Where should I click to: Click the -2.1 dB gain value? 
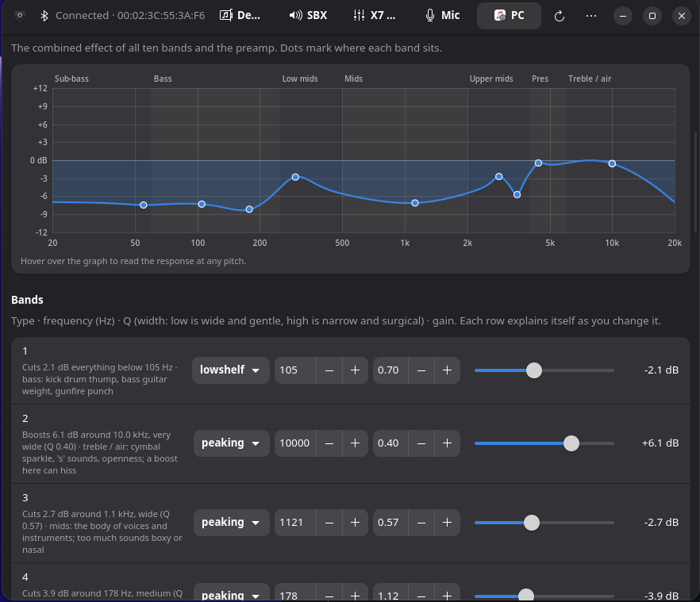[661, 370]
